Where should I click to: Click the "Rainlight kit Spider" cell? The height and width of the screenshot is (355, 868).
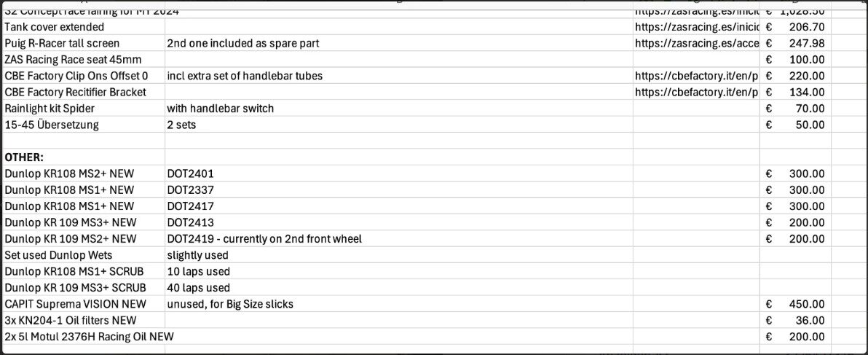tap(50, 109)
